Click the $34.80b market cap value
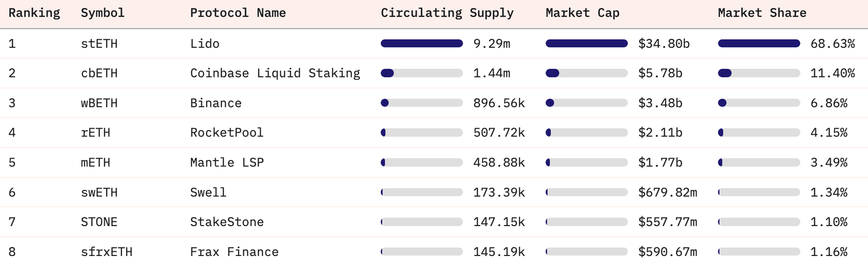This screenshot has height=264, width=868. (x=664, y=44)
